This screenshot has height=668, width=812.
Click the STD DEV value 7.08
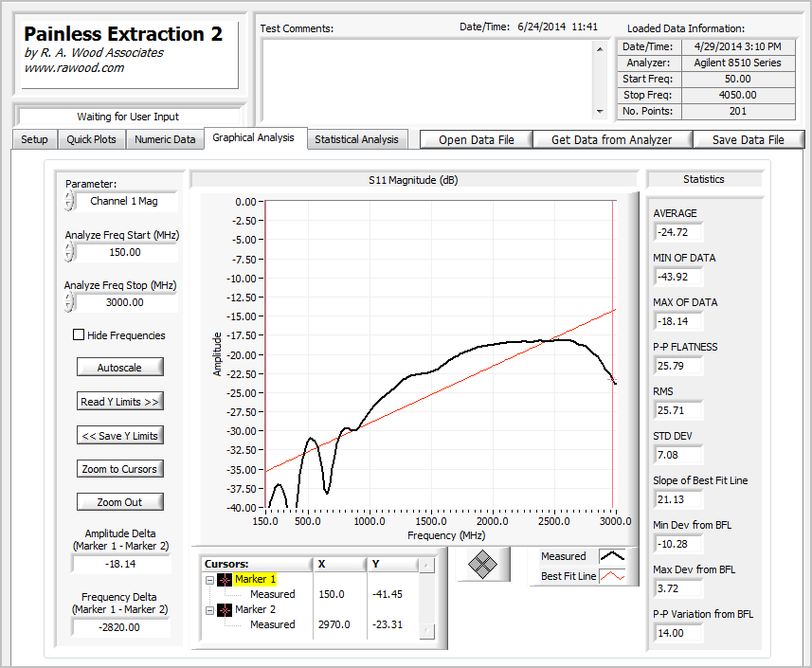click(x=678, y=455)
